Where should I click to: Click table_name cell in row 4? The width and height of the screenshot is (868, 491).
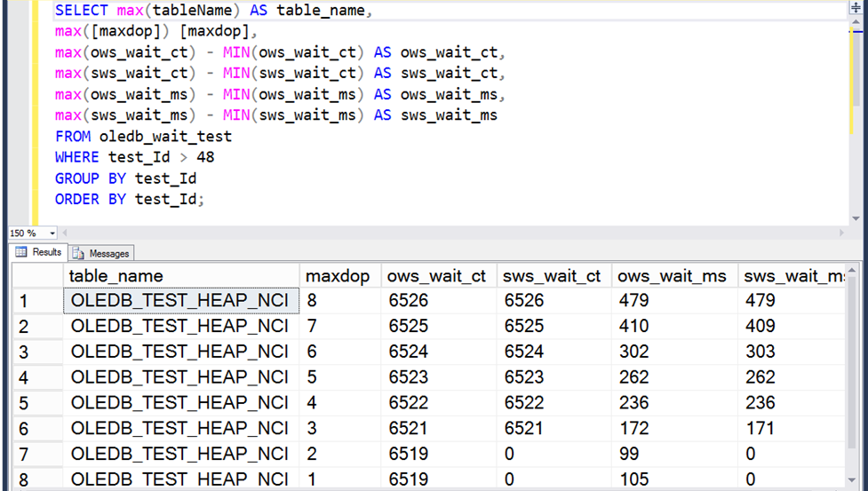(181, 377)
